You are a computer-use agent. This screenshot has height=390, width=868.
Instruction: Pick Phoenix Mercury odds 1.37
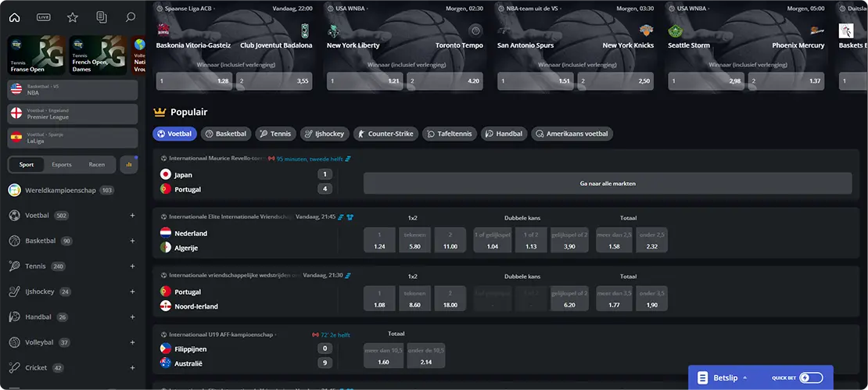(x=786, y=81)
